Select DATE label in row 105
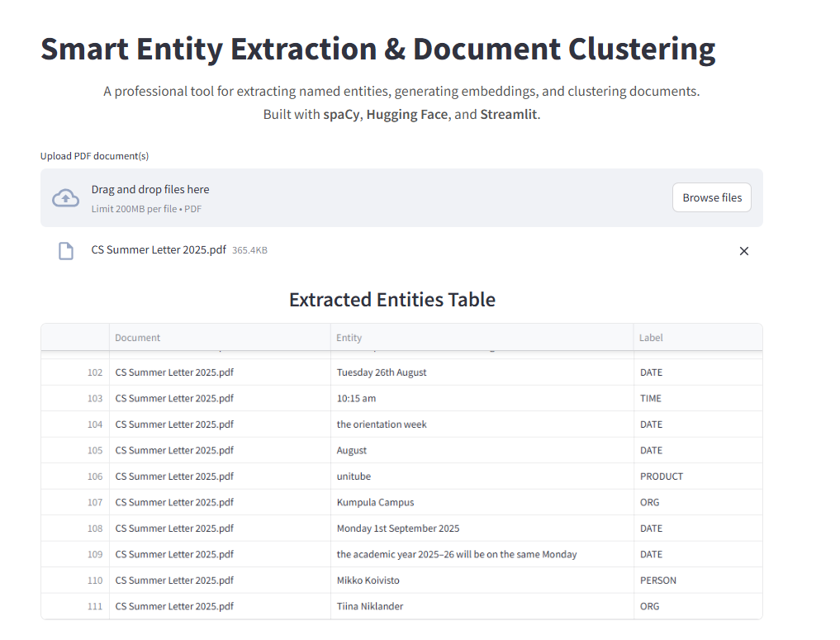The image size is (840, 640). coord(697,450)
